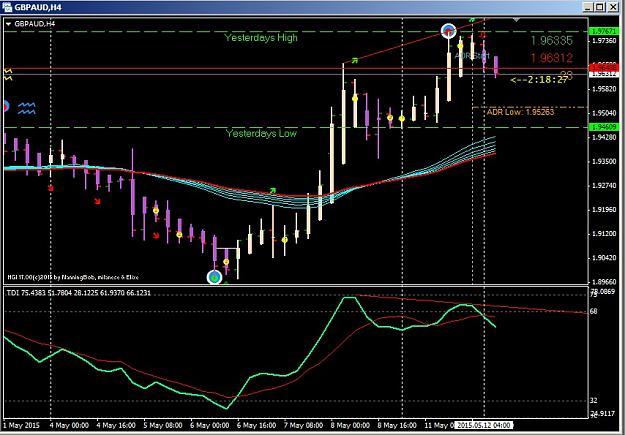Click the 1.97360 price scale value
625x435 pixels.
click(604, 41)
